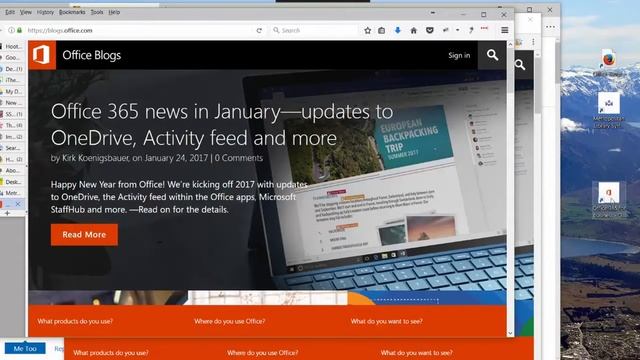Switch to the Sear... side tab
Viewport: 640px width, 360px height.
coord(12,148)
